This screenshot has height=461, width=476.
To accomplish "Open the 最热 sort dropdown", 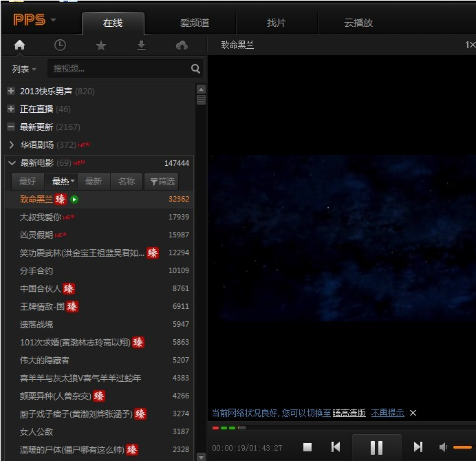I will (x=61, y=182).
